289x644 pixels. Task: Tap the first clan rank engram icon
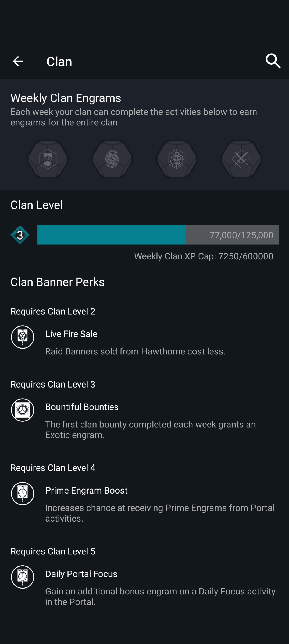tap(48, 159)
